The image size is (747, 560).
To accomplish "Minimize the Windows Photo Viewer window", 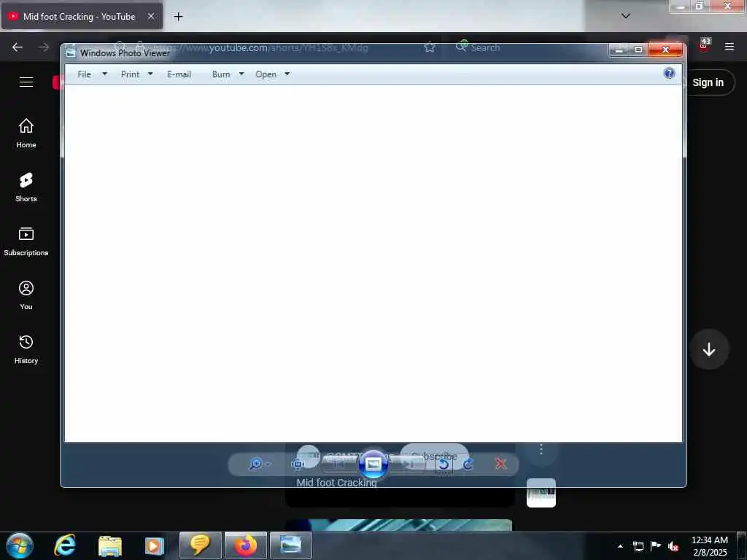I will coord(619,50).
